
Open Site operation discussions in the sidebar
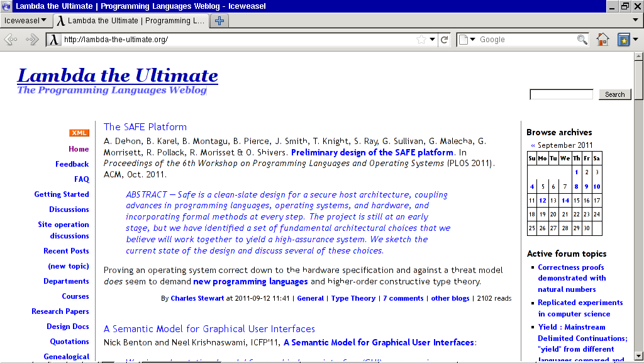[64, 230]
